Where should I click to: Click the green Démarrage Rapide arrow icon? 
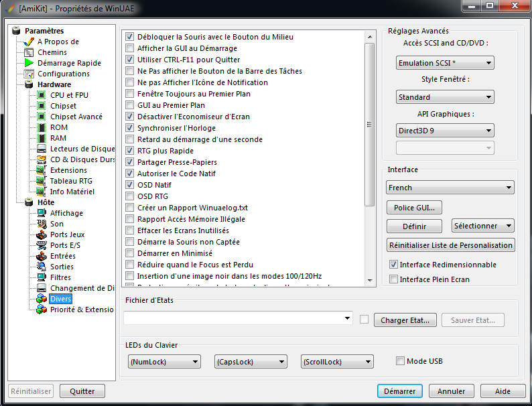click(x=29, y=63)
